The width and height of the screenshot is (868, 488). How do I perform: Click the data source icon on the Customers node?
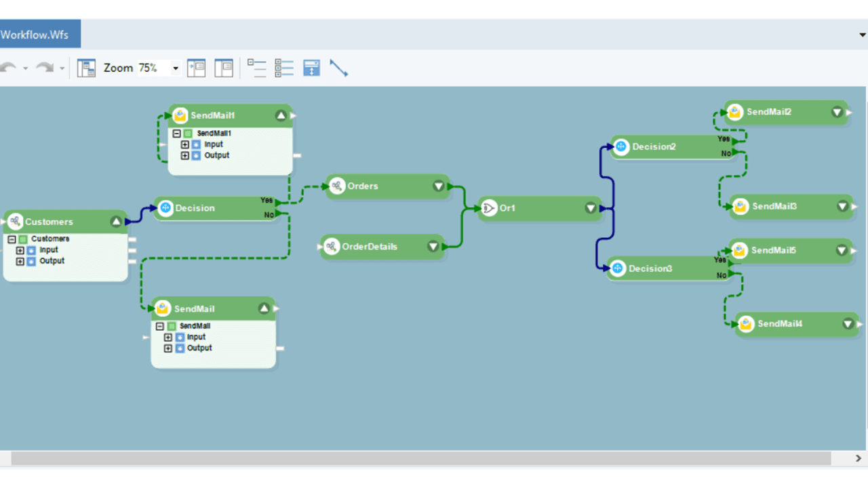point(15,222)
